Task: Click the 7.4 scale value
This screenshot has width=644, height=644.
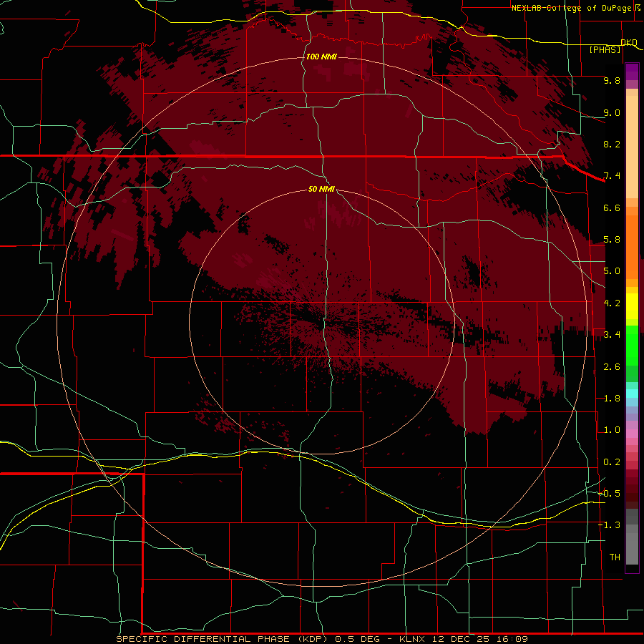Action: pyautogui.click(x=612, y=176)
